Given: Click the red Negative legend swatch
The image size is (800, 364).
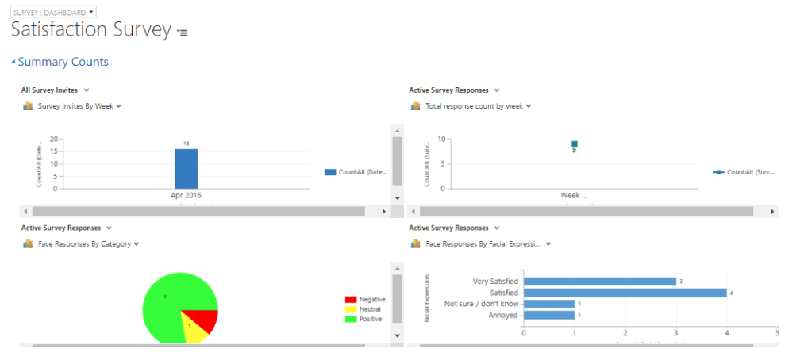Looking at the screenshot, I should [x=351, y=300].
